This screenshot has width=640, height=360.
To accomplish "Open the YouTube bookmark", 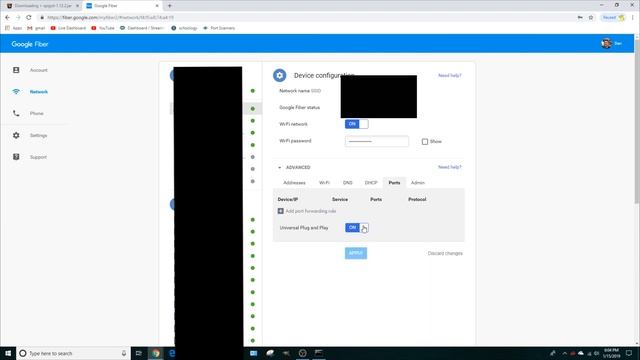I will point(103,28).
